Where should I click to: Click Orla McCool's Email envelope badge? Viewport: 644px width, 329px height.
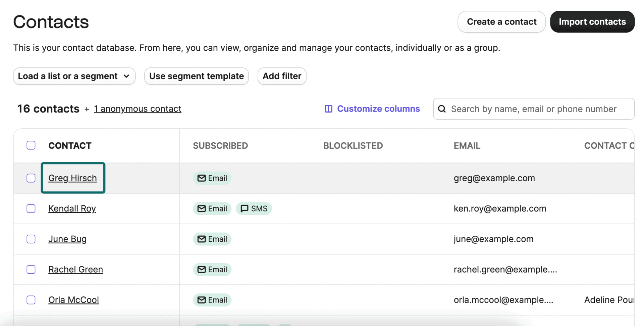click(212, 300)
